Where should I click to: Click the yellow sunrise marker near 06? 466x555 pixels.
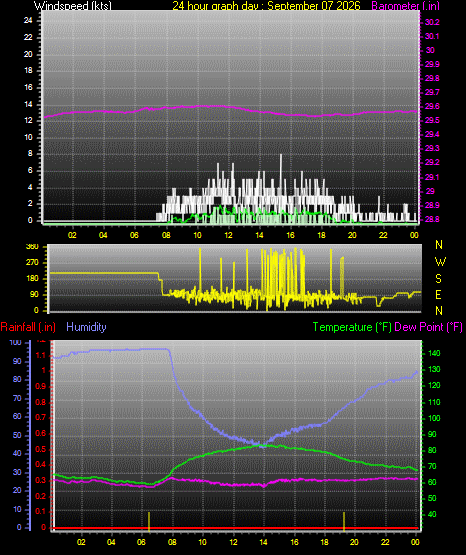click(x=149, y=521)
